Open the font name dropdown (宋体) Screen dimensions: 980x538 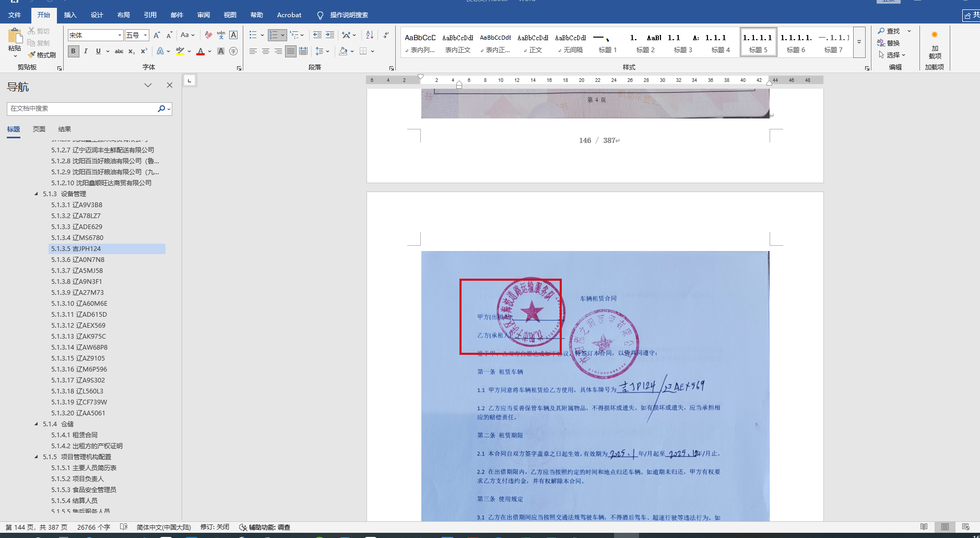[x=120, y=35]
